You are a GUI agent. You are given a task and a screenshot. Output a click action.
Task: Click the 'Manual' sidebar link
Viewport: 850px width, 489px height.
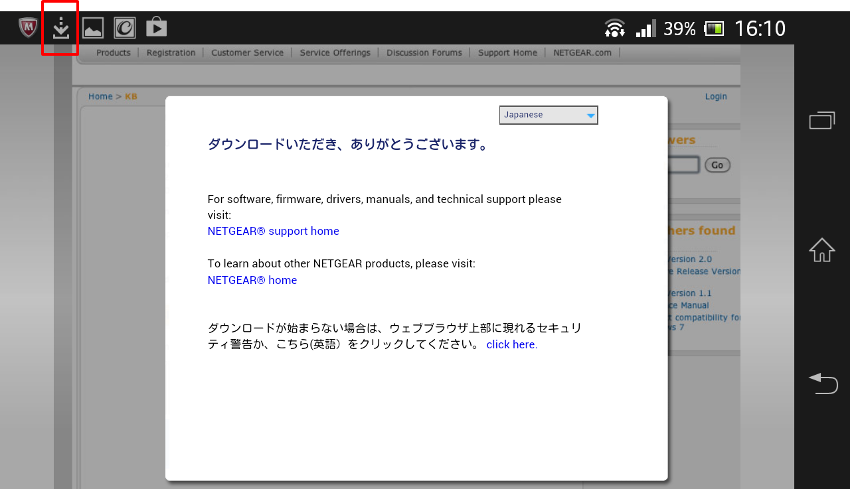tap(689, 305)
